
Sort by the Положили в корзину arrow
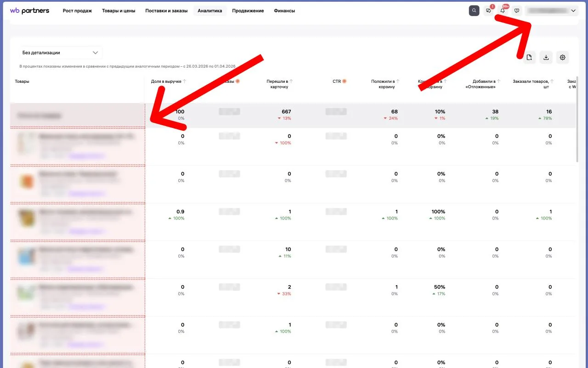tap(398, 81)
